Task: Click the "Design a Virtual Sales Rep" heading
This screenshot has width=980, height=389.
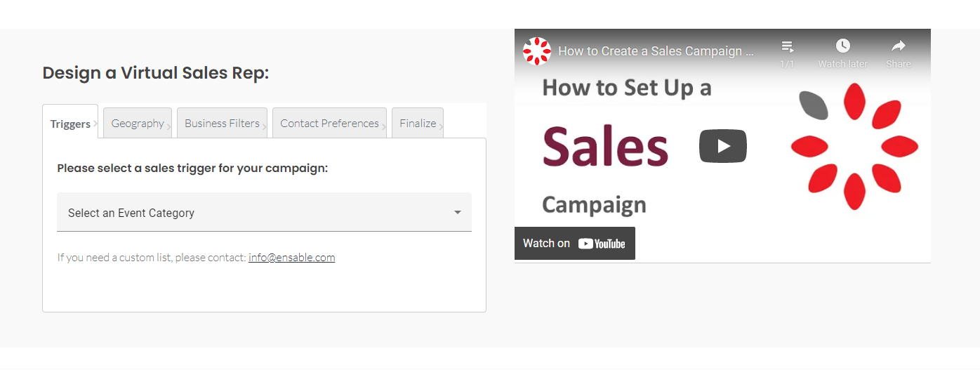Action: tap(156, 73)
